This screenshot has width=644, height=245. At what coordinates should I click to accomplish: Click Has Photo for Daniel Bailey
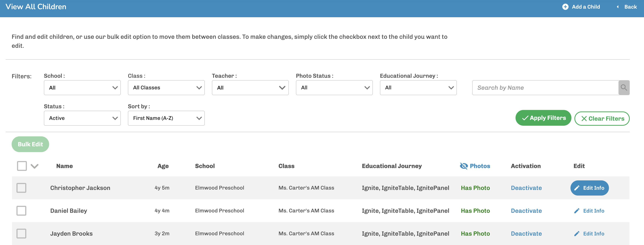[x=475, y=211]
